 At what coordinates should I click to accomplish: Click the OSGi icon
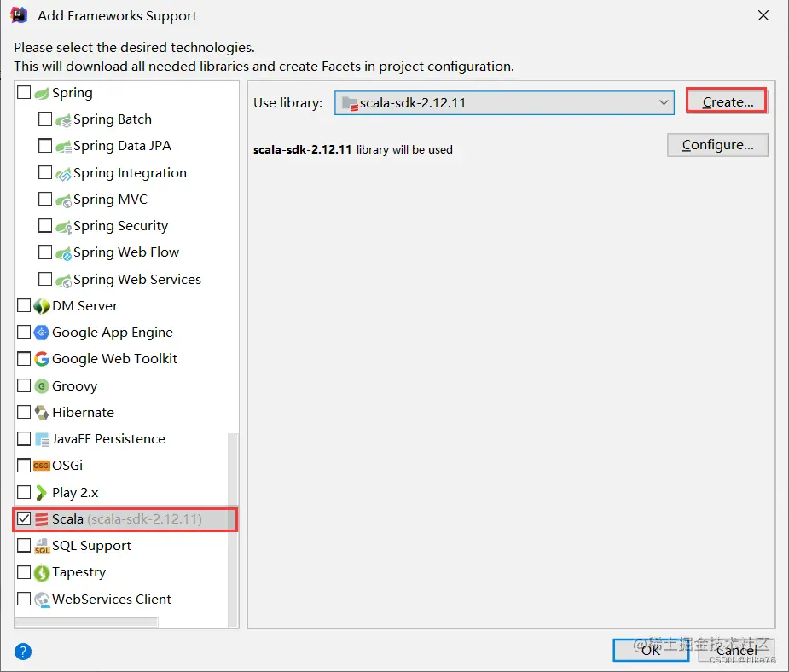point(42,466)
